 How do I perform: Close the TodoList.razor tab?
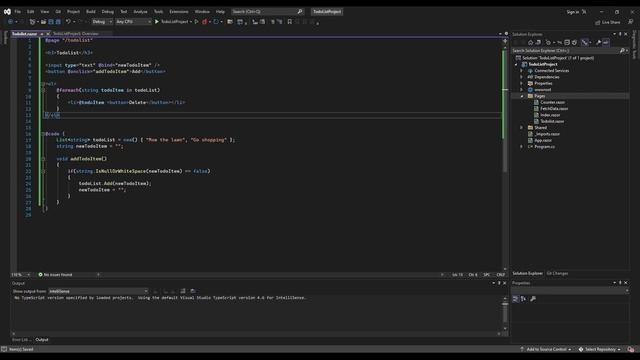point(48,34)
